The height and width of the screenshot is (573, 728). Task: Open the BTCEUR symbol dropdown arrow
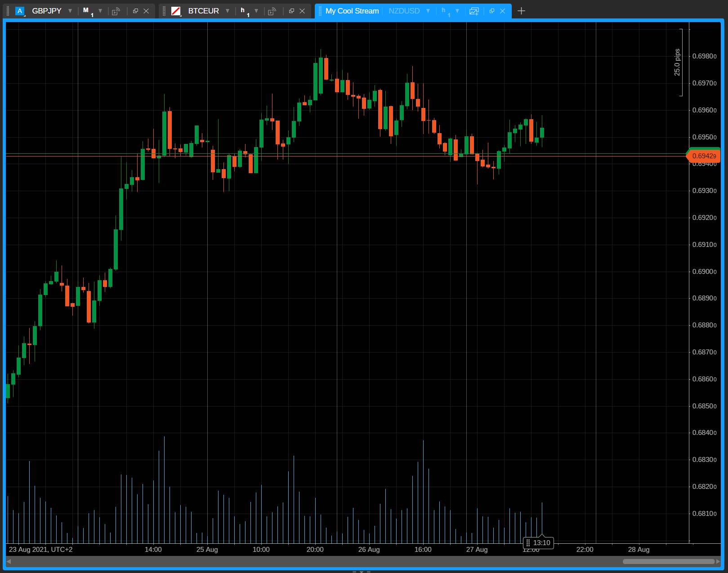coord(228,11)
